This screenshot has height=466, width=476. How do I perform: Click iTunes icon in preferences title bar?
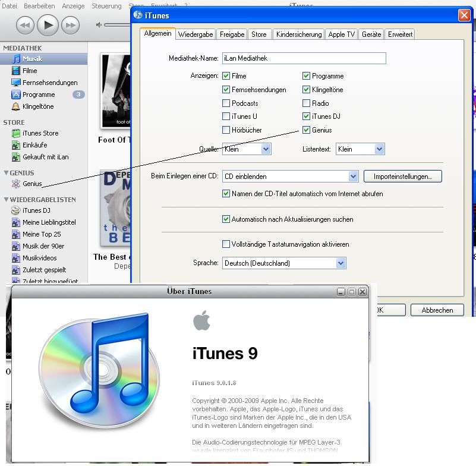(x=138, y=15)
